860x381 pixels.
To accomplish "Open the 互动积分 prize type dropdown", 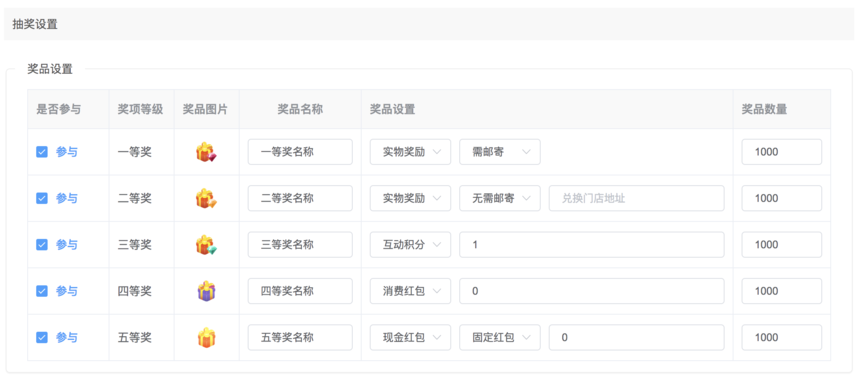I will (x=410, y=244).
